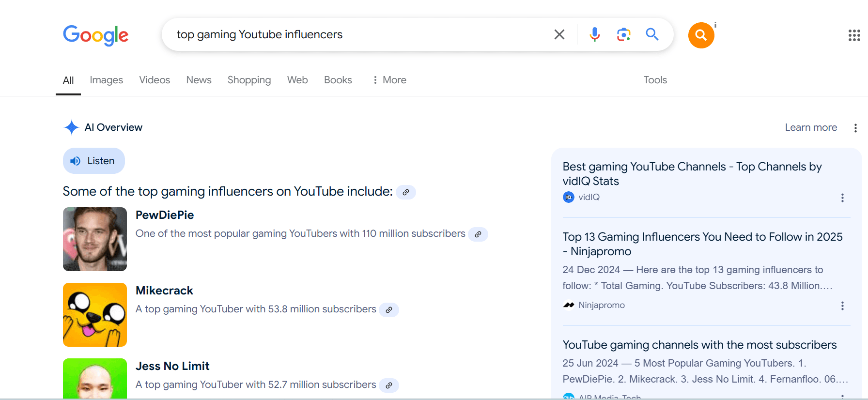Click the AI Overview sparkle icon

click(72, 127)
